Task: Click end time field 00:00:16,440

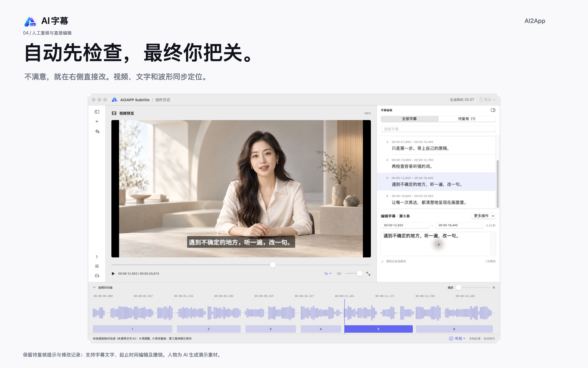Action: pyautogui.click(x=459, y=225)
